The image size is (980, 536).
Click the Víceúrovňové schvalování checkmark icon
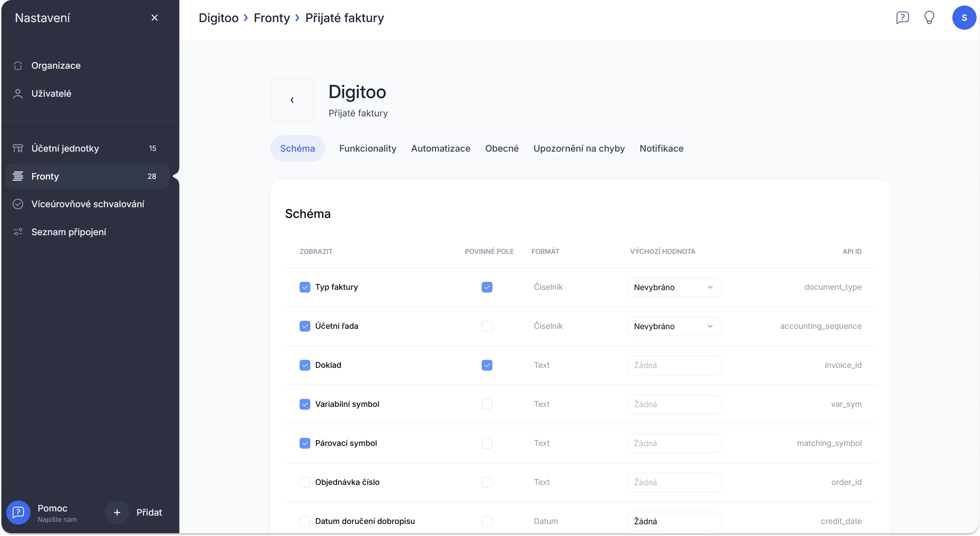[x=18, y=204]
